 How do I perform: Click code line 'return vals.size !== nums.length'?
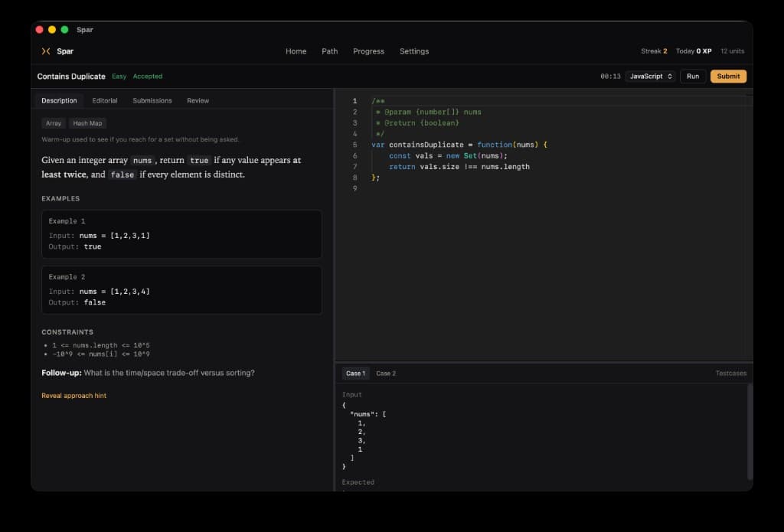pos(459,167)
